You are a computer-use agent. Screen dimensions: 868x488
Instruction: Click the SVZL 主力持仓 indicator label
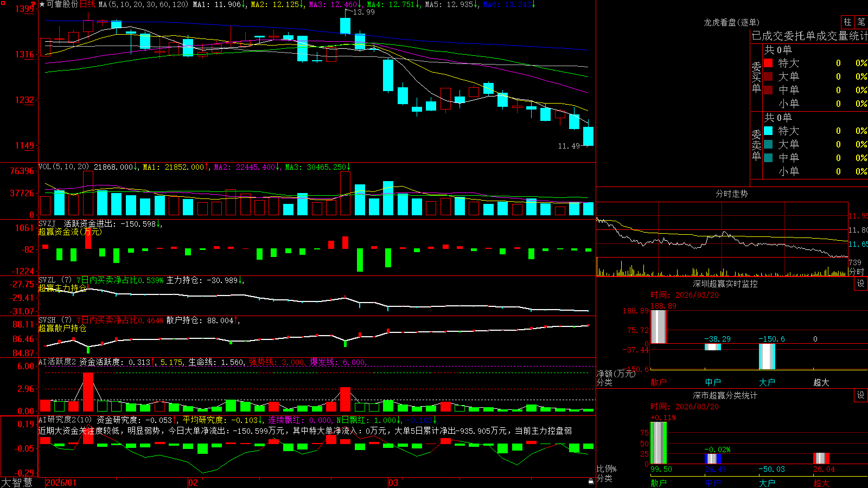click(140, 280)
